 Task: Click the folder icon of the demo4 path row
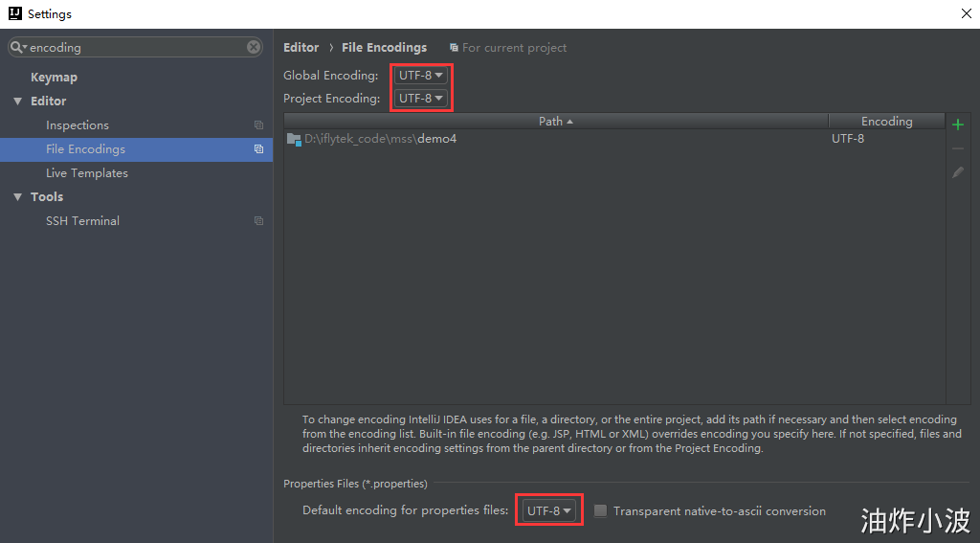click(294, 139)
